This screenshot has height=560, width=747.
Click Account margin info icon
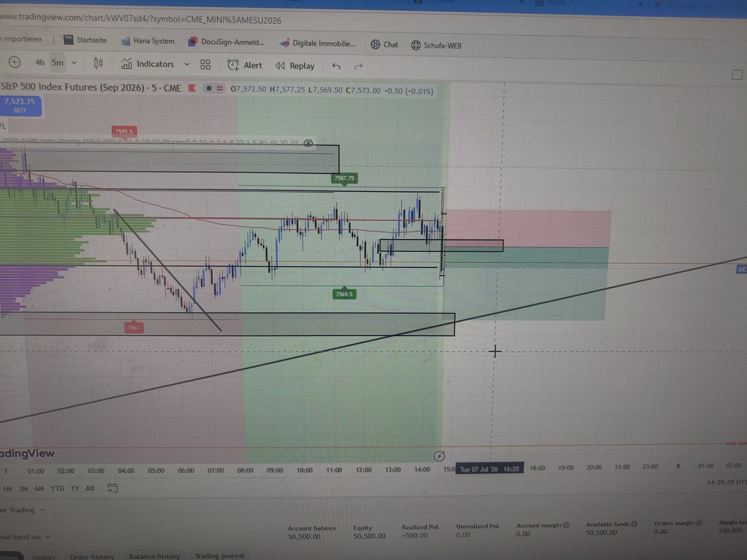point(566,525)
